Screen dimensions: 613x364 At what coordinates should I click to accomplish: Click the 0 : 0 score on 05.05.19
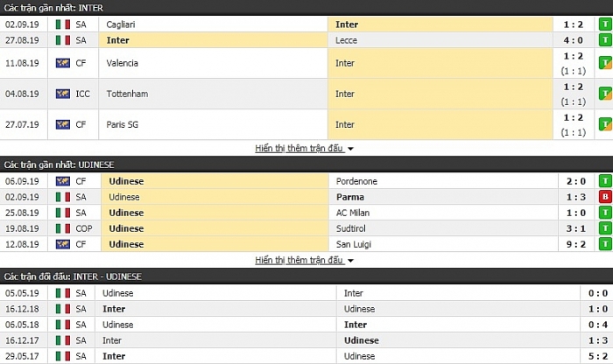[x=598, y=293]
